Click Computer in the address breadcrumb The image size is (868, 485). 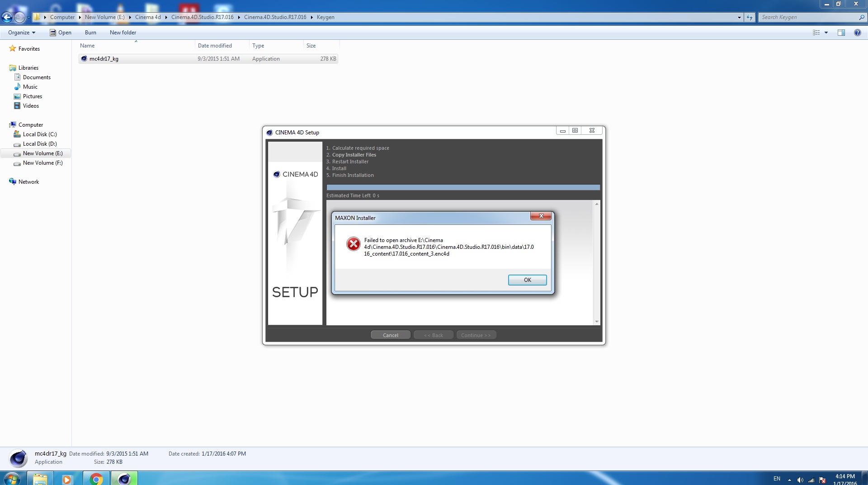click(x=62, y=17)
